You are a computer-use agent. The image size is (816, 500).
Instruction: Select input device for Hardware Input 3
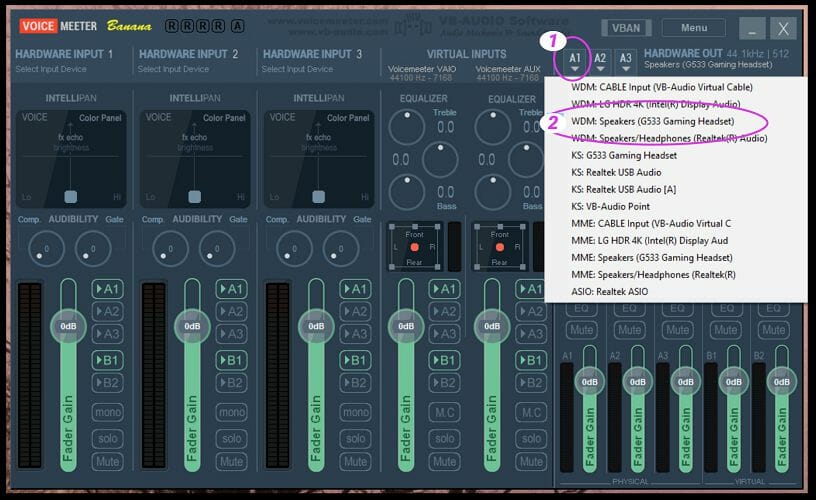click(297, 69)
